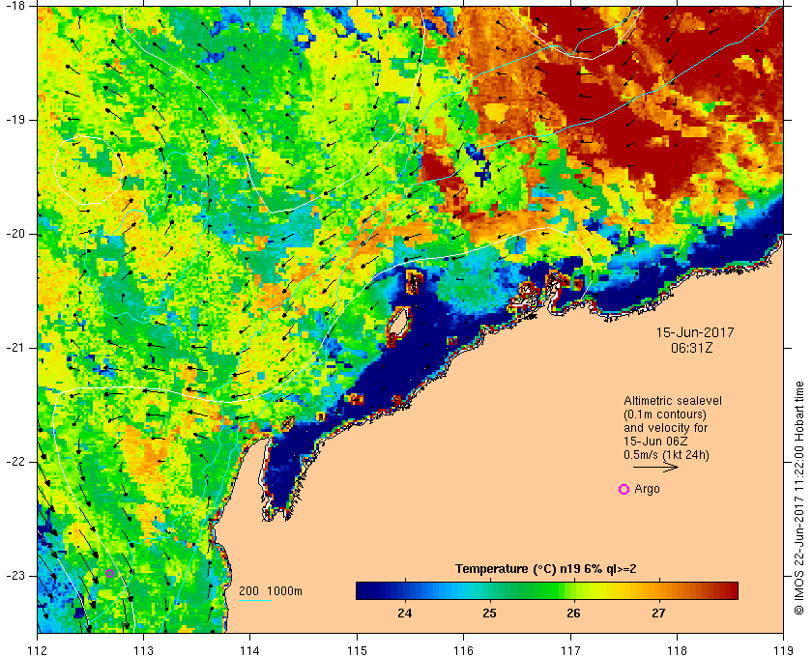Click the '200 1000m' bathymetry label
This screenshot has width=812, height=657.
tap(271, 591)
